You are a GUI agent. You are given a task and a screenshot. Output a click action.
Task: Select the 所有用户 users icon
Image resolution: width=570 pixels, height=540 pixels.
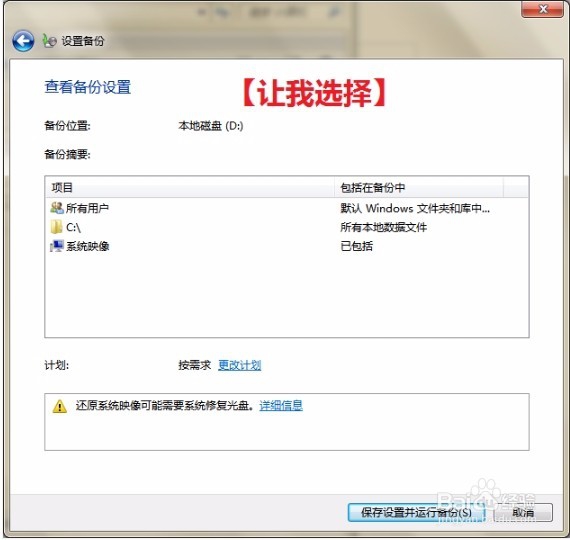click(x=57, y=208)
